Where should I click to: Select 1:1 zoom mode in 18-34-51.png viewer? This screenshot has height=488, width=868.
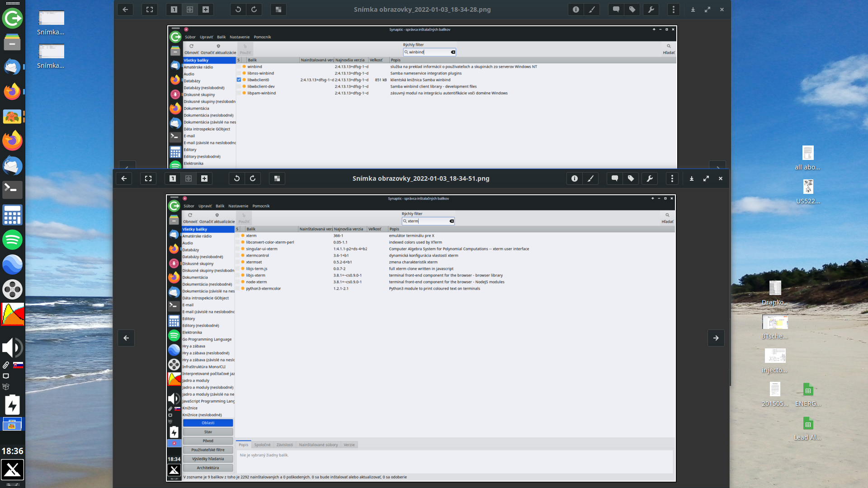(173, 178)
